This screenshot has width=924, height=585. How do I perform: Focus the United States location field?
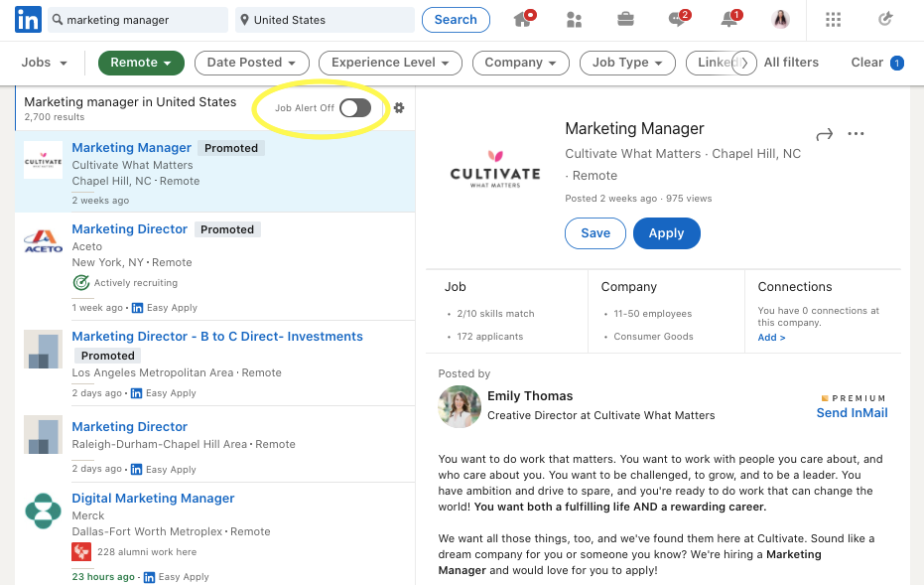(x=326, y=20)
